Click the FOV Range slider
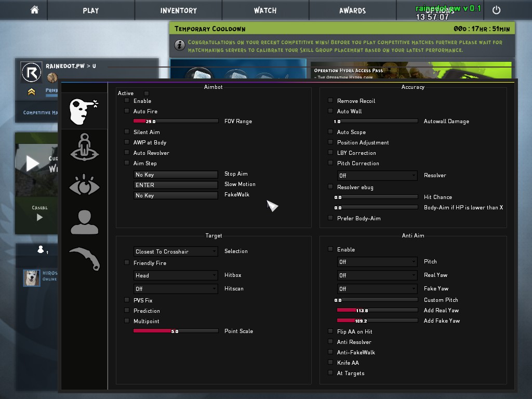Viewport: 532px width, 399px height. click(x=176, y=121)
